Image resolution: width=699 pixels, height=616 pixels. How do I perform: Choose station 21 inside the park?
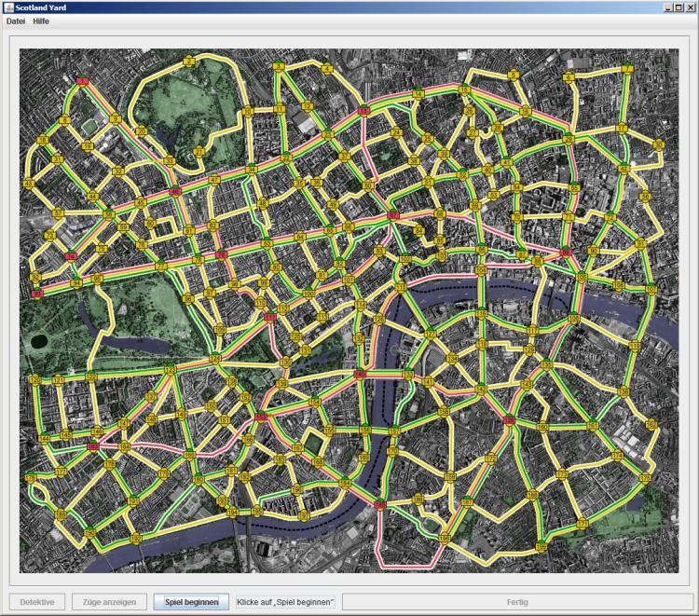point(199,152)
